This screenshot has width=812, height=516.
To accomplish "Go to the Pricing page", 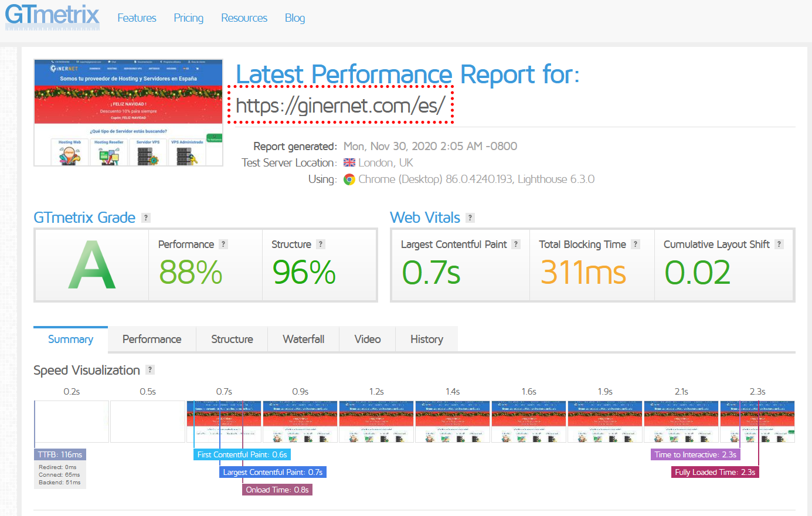I will [189, 18].
